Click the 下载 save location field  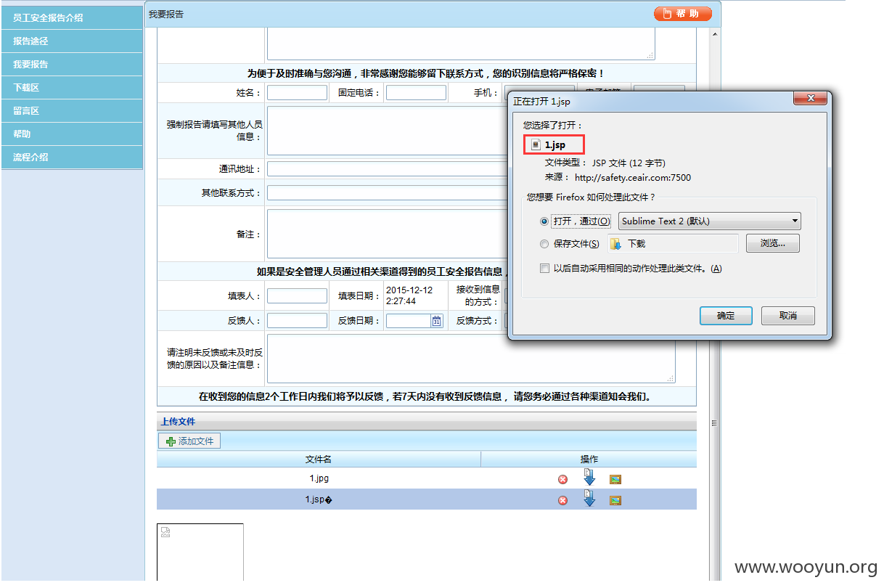point(671,244)
